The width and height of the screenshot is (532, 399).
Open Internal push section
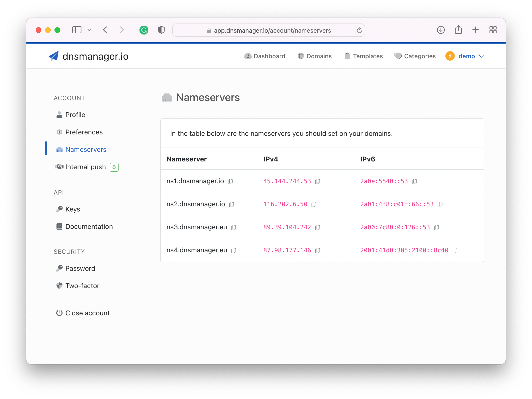81,167
